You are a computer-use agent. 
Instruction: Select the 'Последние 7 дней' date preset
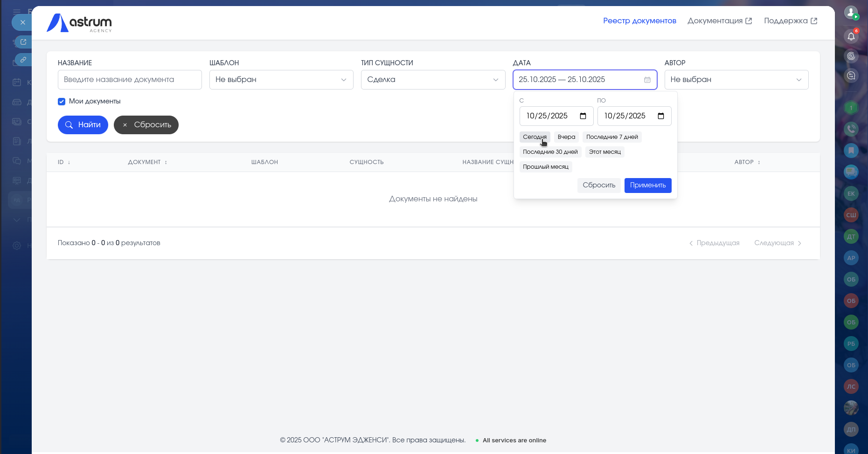pyautogui.click(x=611, y=137)
